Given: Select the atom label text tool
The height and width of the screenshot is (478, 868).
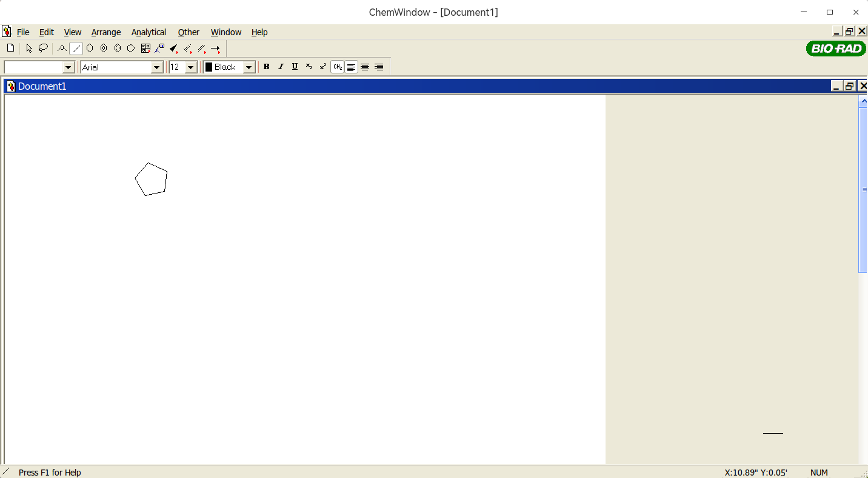Looking at the screenshot, I should coord(159,49).
